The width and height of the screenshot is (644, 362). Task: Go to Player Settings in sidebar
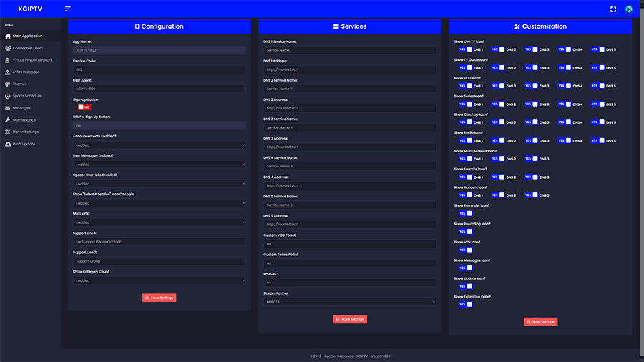(25, 132)
